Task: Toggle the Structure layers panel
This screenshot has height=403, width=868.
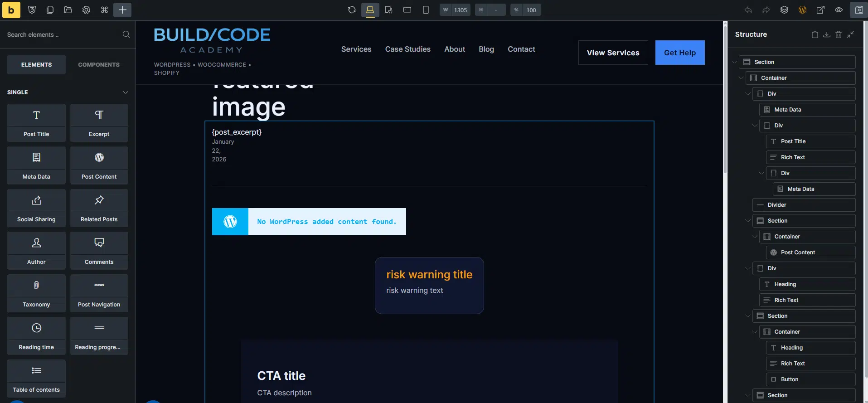Action: 784,10
